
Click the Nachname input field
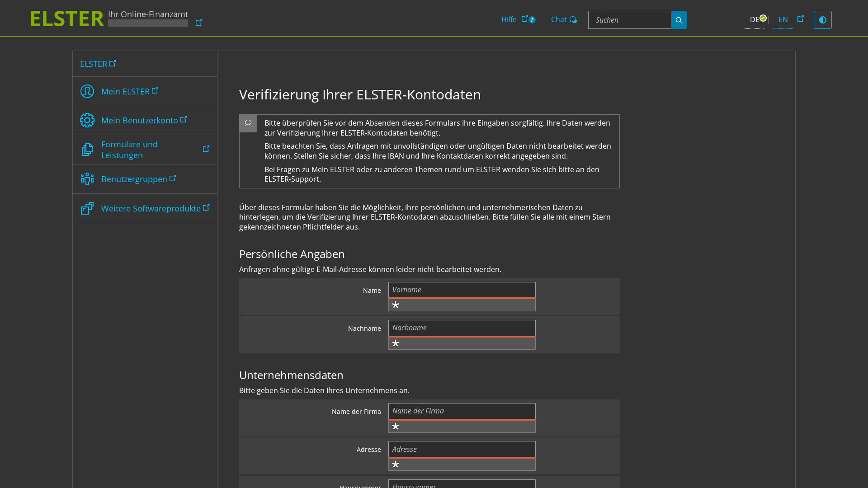462,328
